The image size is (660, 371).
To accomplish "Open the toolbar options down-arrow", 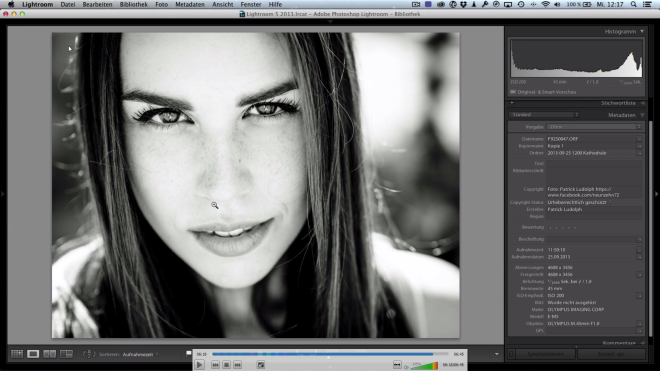I will 497,354.
